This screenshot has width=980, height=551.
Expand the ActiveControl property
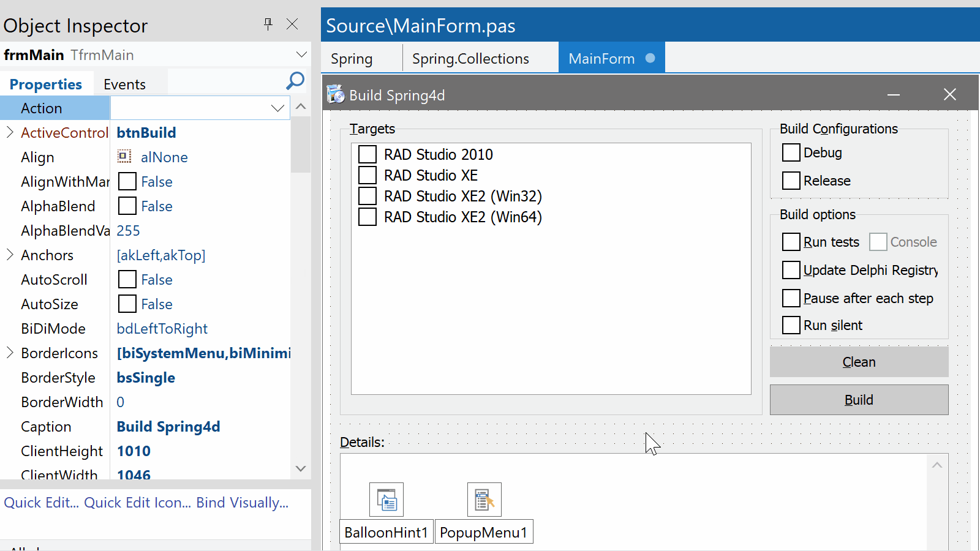coord(10,132)
